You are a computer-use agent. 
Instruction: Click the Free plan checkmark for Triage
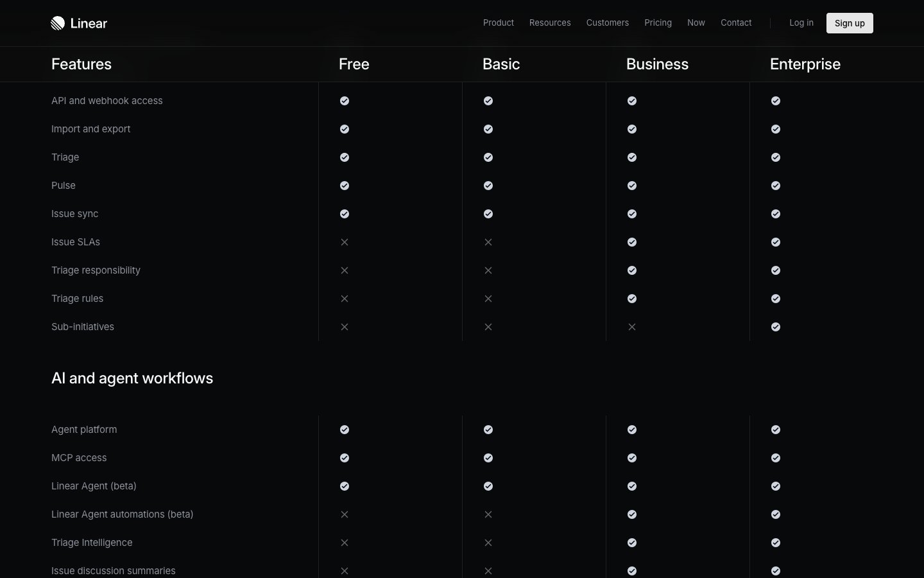click(345, 157)
